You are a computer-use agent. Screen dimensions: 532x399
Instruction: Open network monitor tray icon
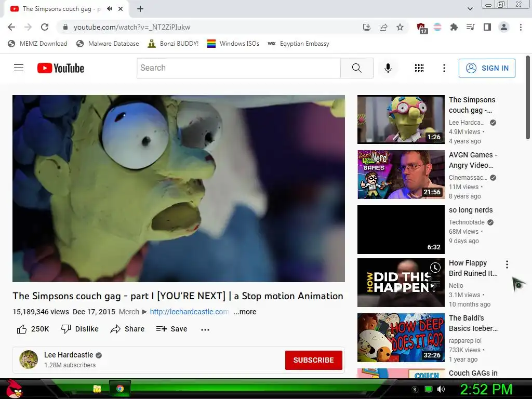coord(429,389)
